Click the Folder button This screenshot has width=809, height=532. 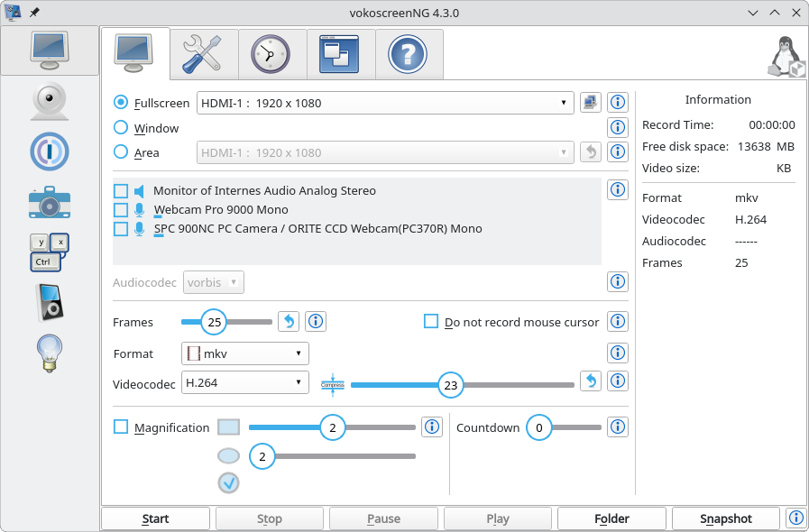(x=611, y=518)
